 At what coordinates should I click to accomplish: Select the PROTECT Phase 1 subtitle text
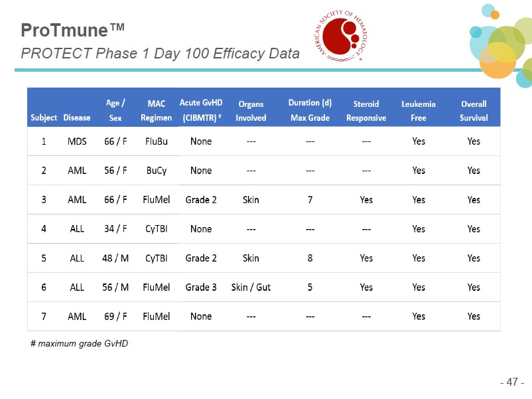click(160, 54)
